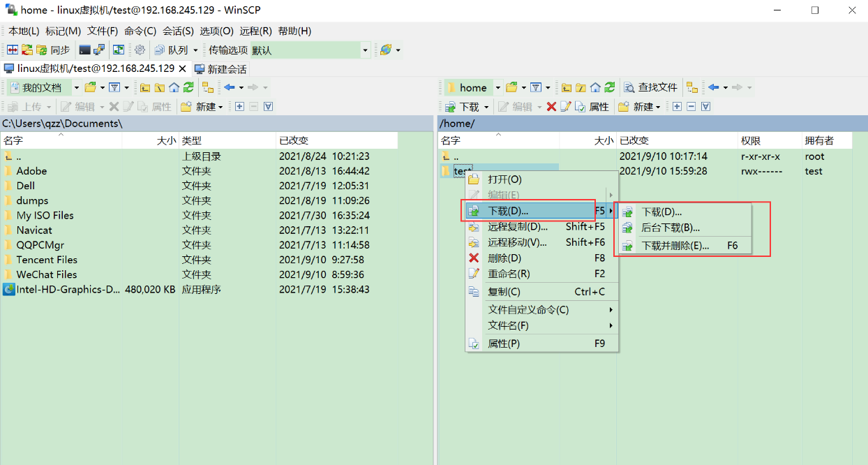This screenshot has height=465, width=868.
Task: Click remote panel home directory icon
Action: (595, 87)
